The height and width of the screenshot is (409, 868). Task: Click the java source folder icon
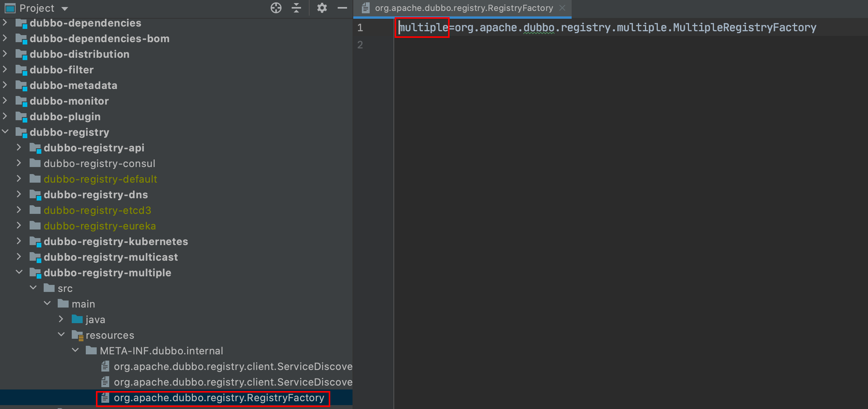pos(77,320)
